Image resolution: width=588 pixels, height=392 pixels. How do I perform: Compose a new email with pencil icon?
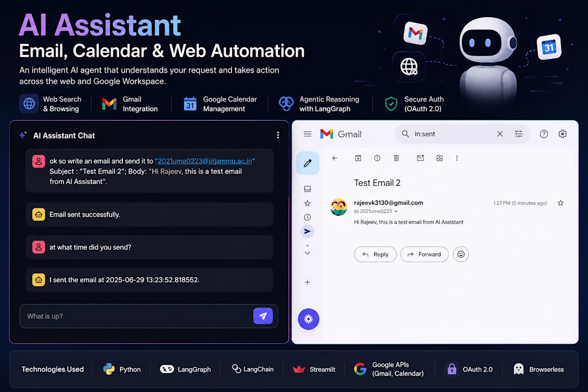(x=307, y=163)
